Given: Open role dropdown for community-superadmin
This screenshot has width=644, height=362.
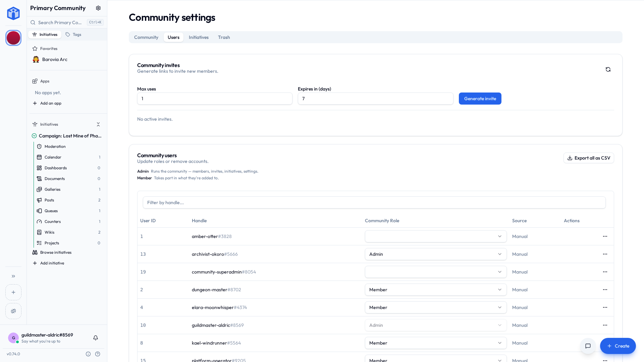Looking at the screenshot, I should pyautogui.click(x=436, y=272).
